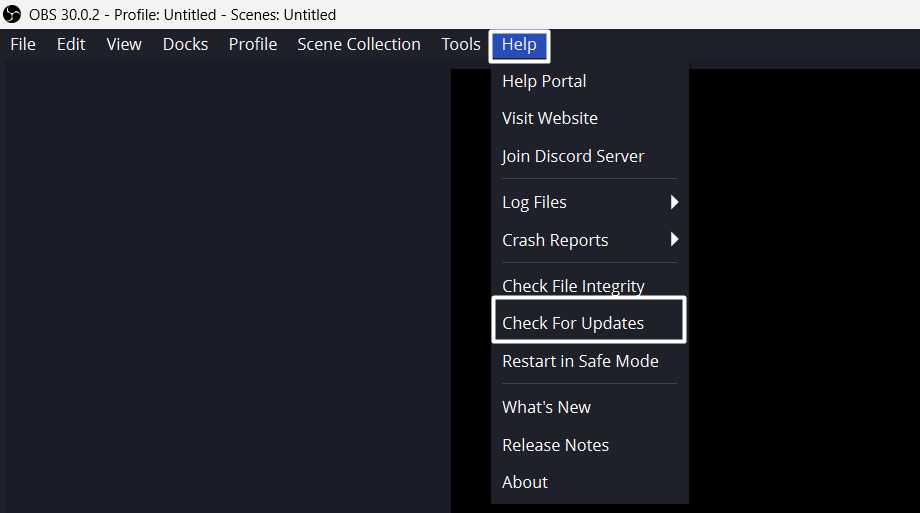
Task: Open the Edit menu
Action: coord(71,44)
